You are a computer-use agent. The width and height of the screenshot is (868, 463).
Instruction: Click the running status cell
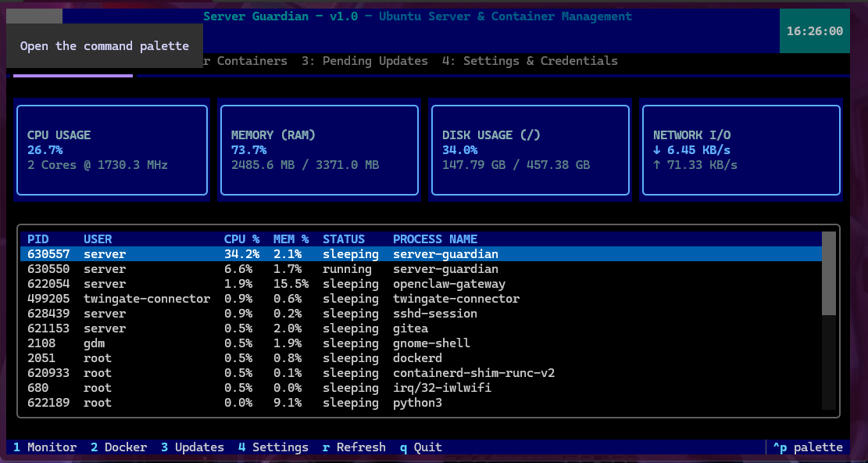pyautogui.click(x=347, y=269)
